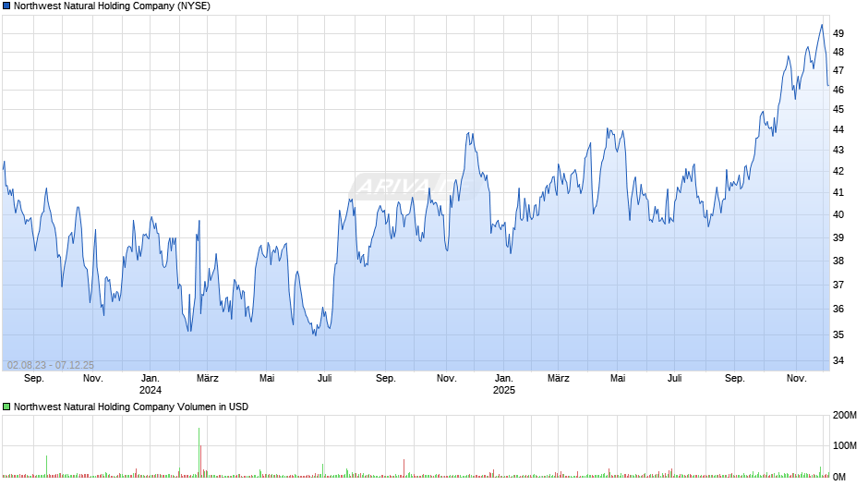868x486 pixels.
Task: Click the tallest green volume spike near März 2024
Action: tap(199, 452)
